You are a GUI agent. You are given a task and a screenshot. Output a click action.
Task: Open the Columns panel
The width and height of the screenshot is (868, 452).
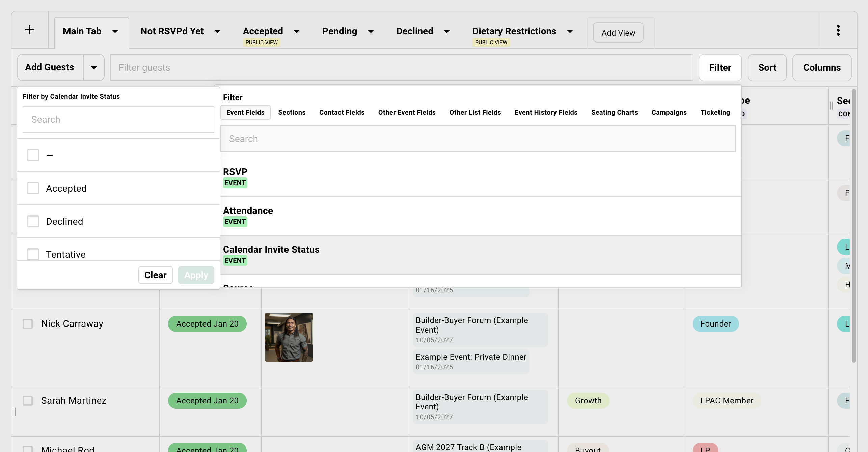(822, 67)
